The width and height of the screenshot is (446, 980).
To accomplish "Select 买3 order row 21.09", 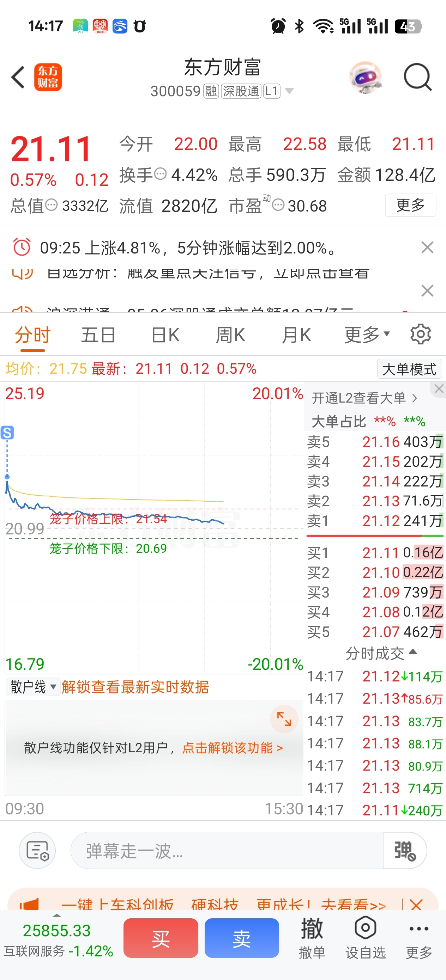I will coord(375,592).
